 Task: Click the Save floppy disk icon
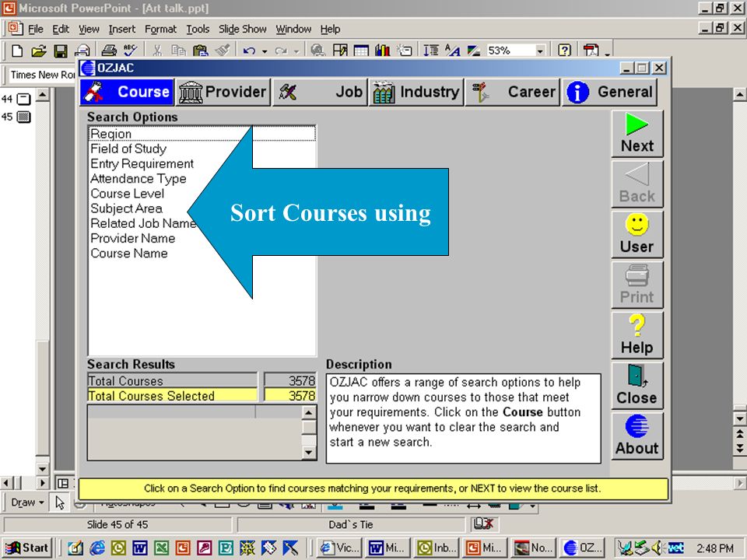click(61, 51)
